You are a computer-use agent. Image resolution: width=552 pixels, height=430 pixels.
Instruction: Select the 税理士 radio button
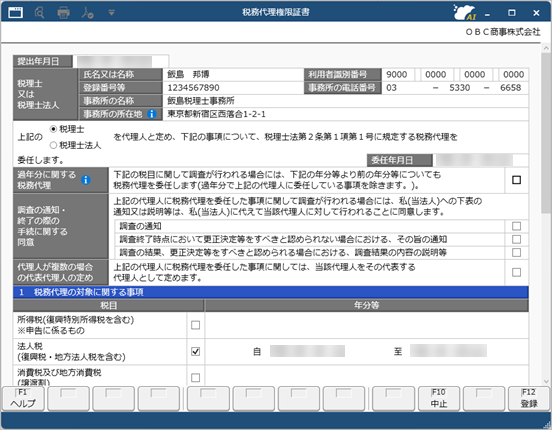[x=53, y=129]
